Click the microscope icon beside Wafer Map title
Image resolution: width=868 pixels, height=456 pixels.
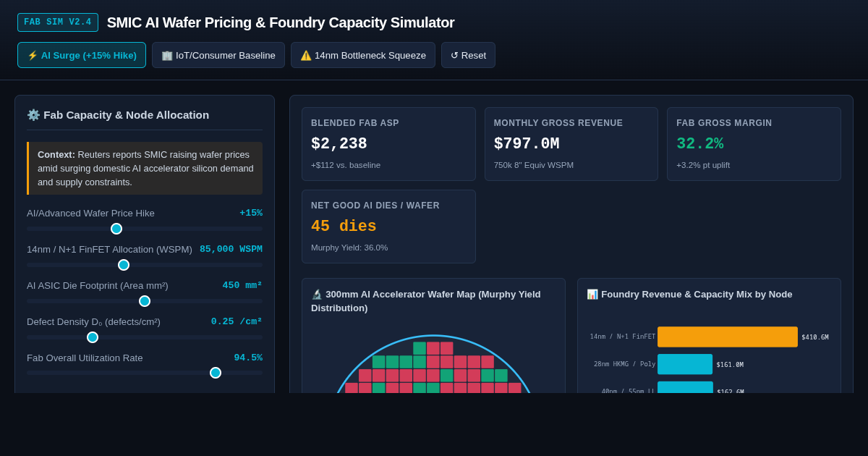[x=317, y=295]
